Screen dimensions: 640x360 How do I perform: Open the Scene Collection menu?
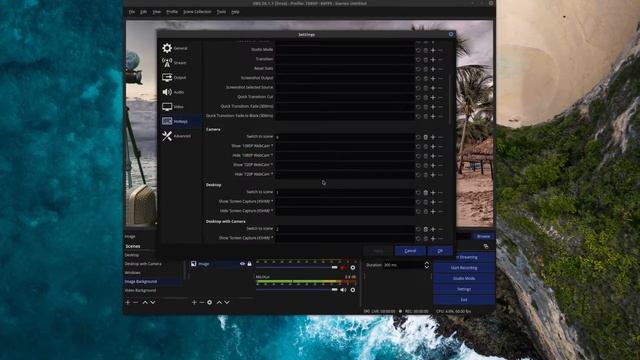click(197, 12)
